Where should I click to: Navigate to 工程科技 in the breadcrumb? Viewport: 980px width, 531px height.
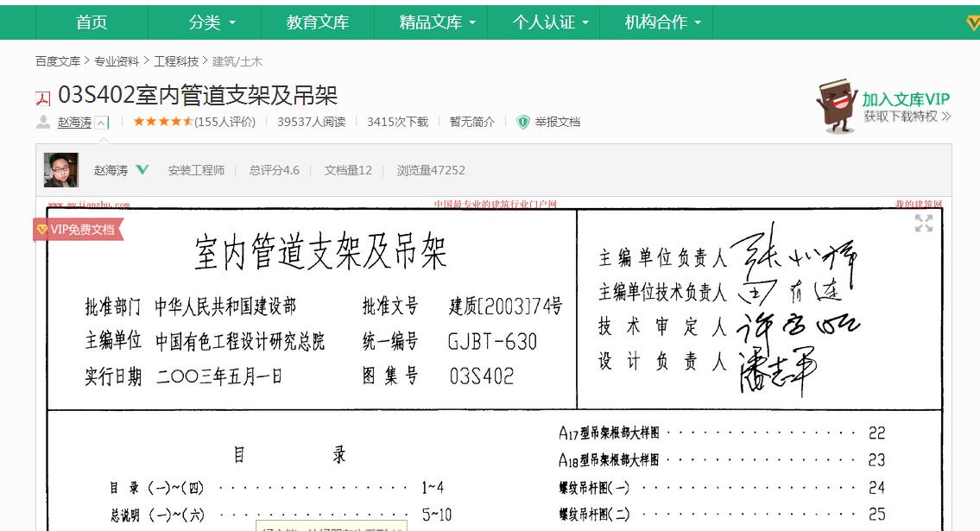click(x=178, y=61)
